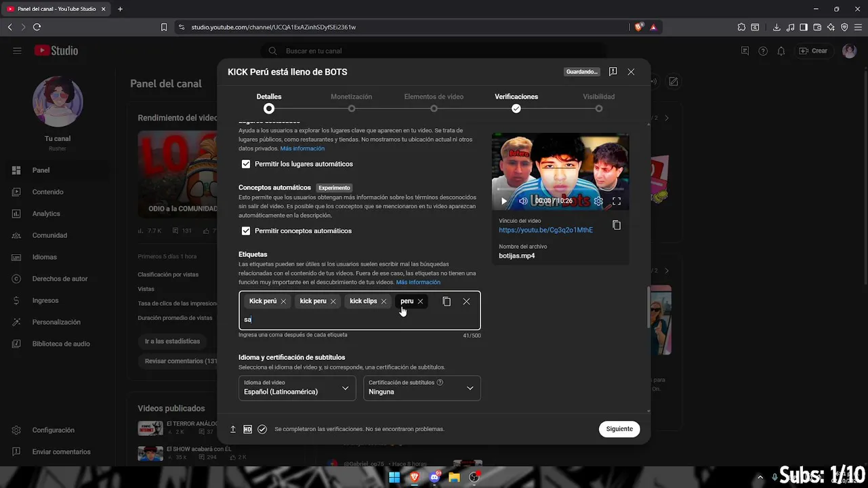Copy the video link
This screenshot has width=868, height=488.
coord(617,225)
